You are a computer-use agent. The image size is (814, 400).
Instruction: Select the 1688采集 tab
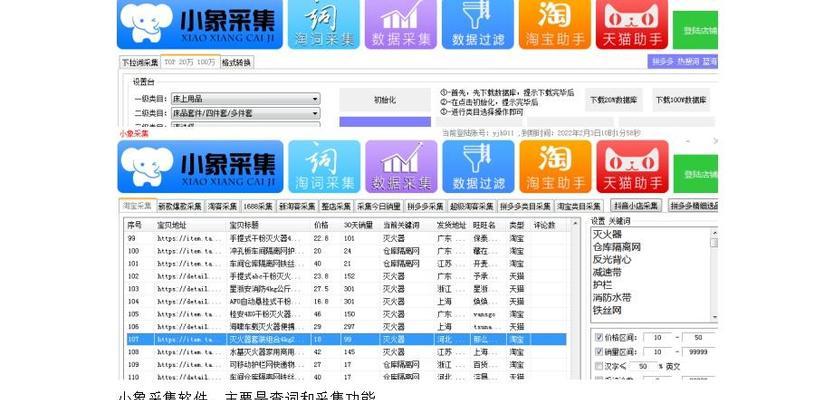coord(257,206)
